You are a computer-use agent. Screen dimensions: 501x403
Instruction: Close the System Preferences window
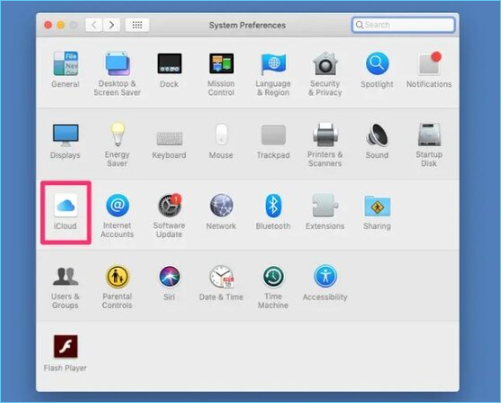48,25
